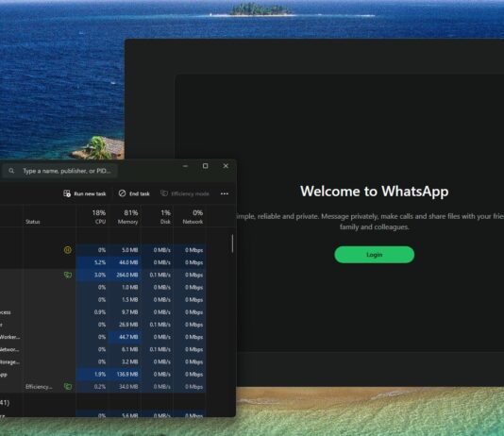
Task: Click the green leaf icon beside Efficiency status
Action: click(x=68, y=387)
